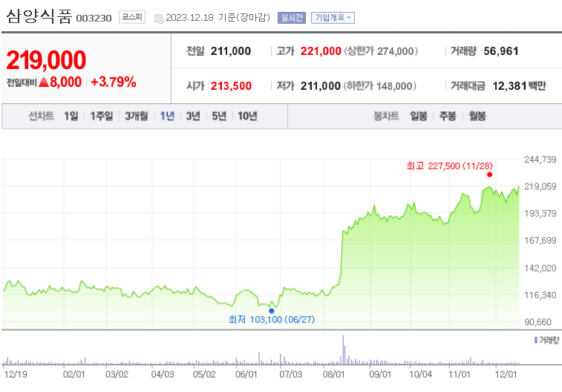Click the 167,699 y-axis label
Image resolution: width=562 pixels, height=392 pixels.
540,241
